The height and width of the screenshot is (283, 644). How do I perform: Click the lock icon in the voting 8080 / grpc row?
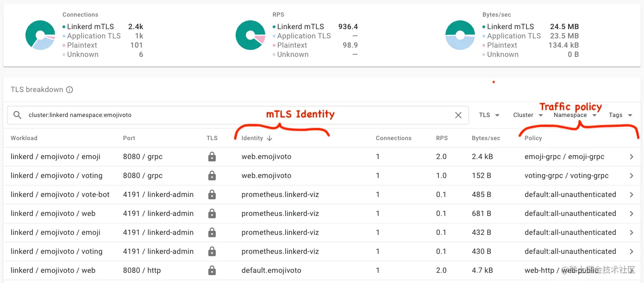point(212,176)
